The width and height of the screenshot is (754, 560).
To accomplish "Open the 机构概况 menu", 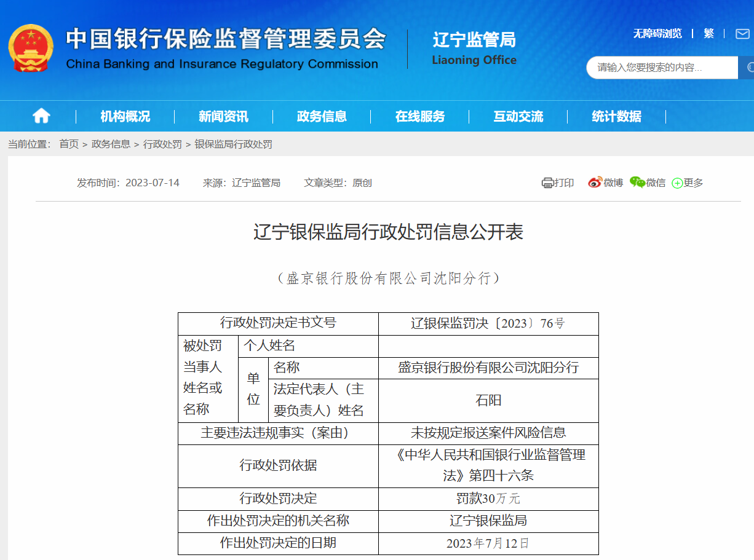I will [x=125, y=116].
